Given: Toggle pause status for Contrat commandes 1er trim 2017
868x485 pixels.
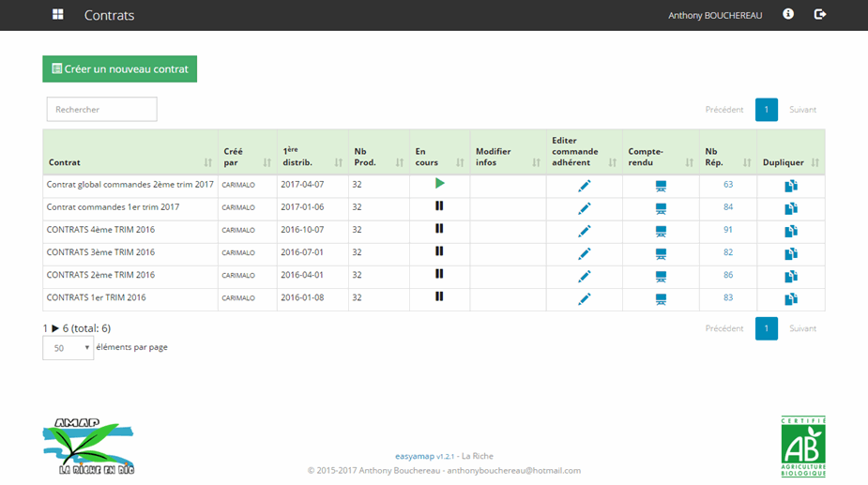Looking at the screenshot, I should [439, 206].
